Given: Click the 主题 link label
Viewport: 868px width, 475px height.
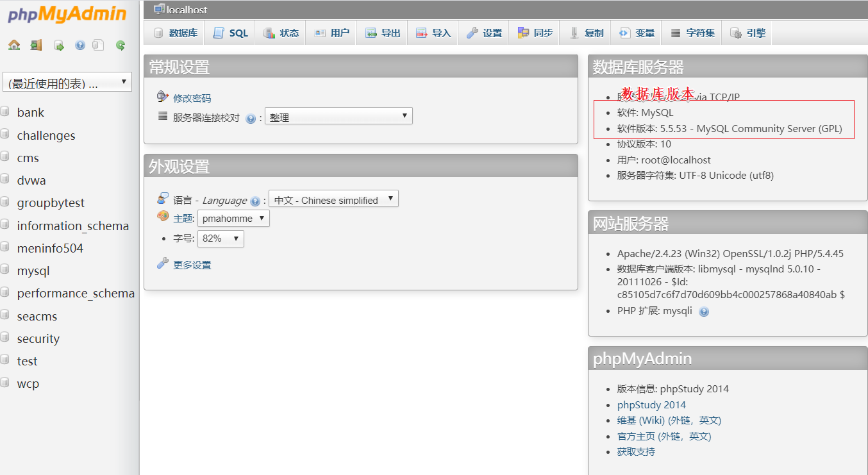Looking at the screenshot, I should [x=183, y=219].
